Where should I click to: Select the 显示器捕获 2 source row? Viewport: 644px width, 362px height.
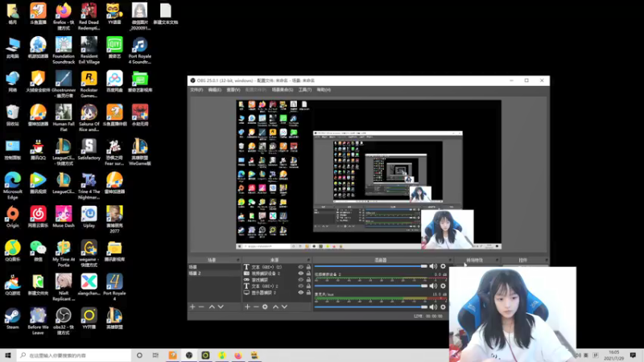pos(277,293)
